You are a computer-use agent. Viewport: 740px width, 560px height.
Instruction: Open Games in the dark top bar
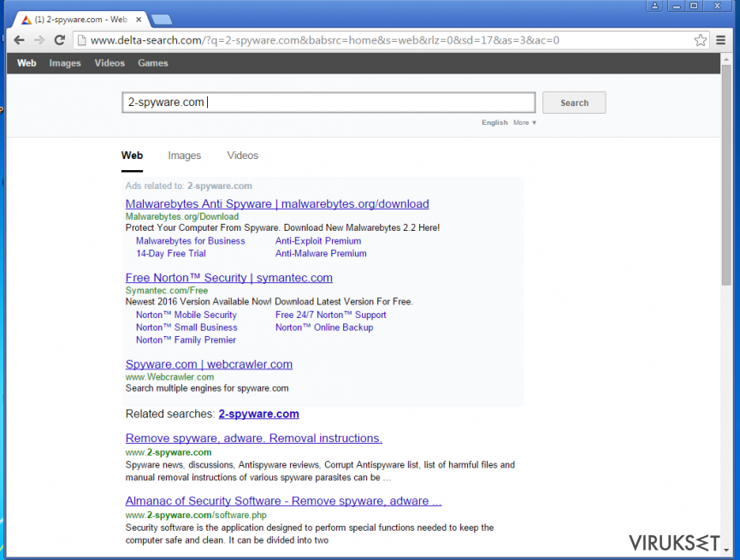[153, 63]
